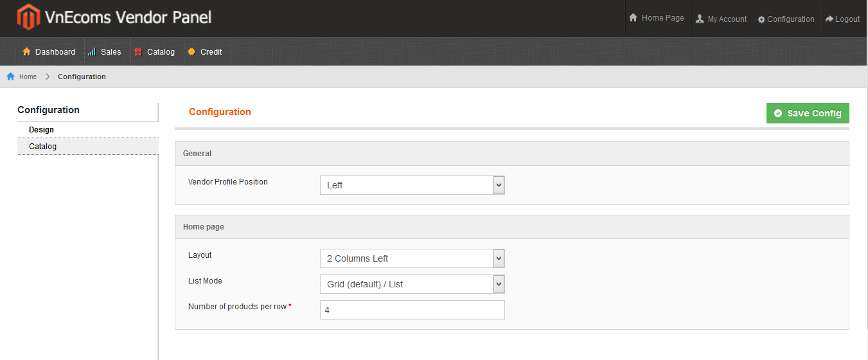Screen dimensions: 868x360
Task: Click the Catalog boxes icon
Action: tap(138, 51)
